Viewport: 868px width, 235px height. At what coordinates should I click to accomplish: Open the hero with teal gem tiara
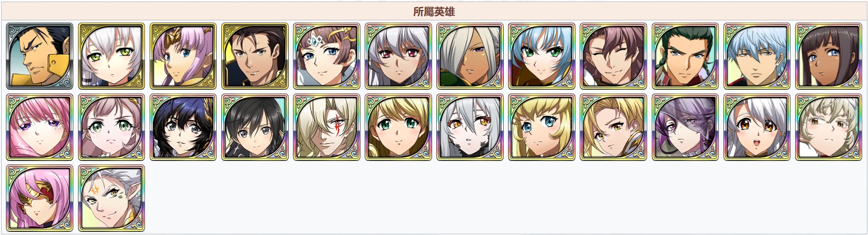[x=326, y=56]
